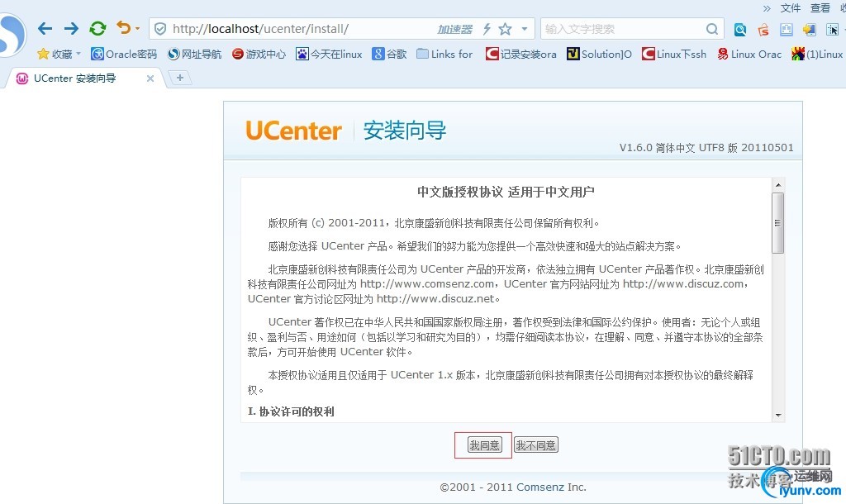
Task: Go back with the browser back arrow
Action: coord(45,28)
